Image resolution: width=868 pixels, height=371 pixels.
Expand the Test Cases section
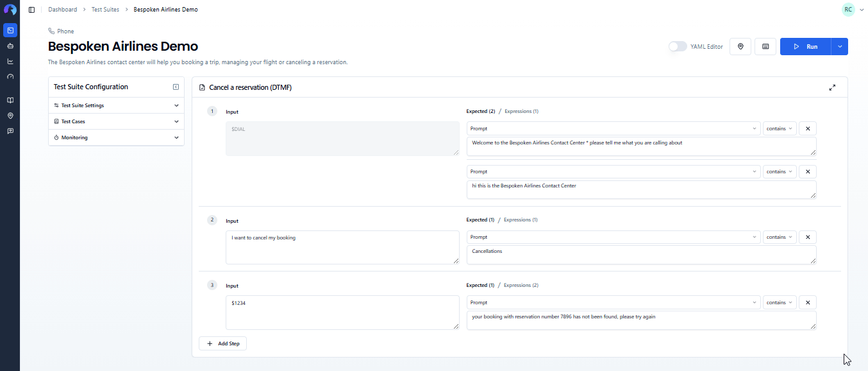[116, 121]
